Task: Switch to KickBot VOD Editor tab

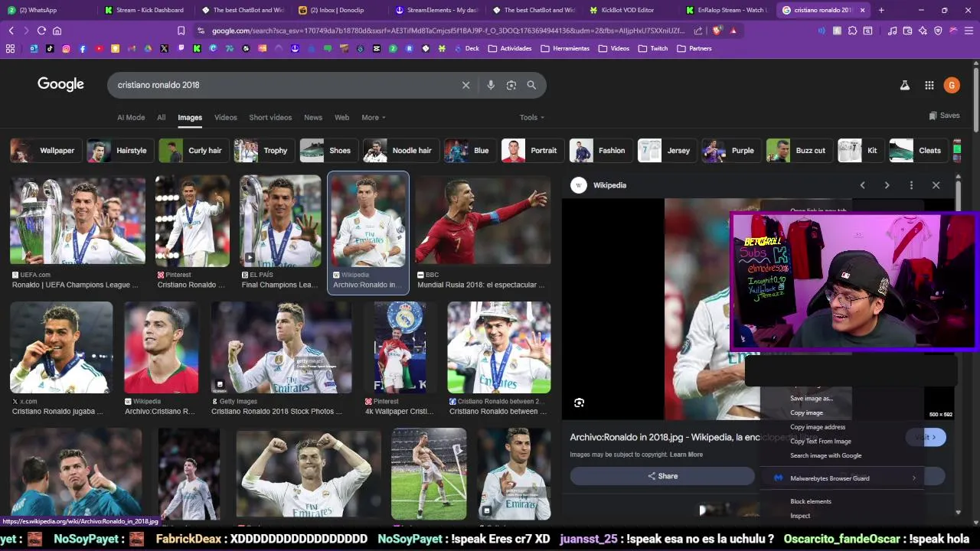Action: point(628,10)
